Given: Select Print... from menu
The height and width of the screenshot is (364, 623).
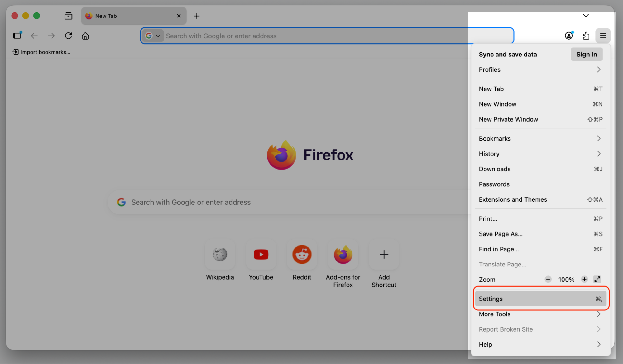Looking at the screenshot, I should pos(541,219).
